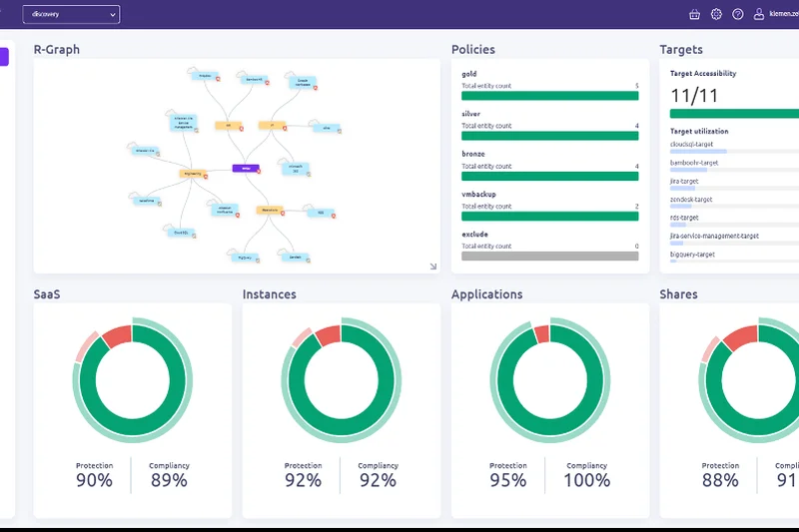Click the help question mark icon
The height and width of the screenshot is (532, 799).
tap(738, 14)
